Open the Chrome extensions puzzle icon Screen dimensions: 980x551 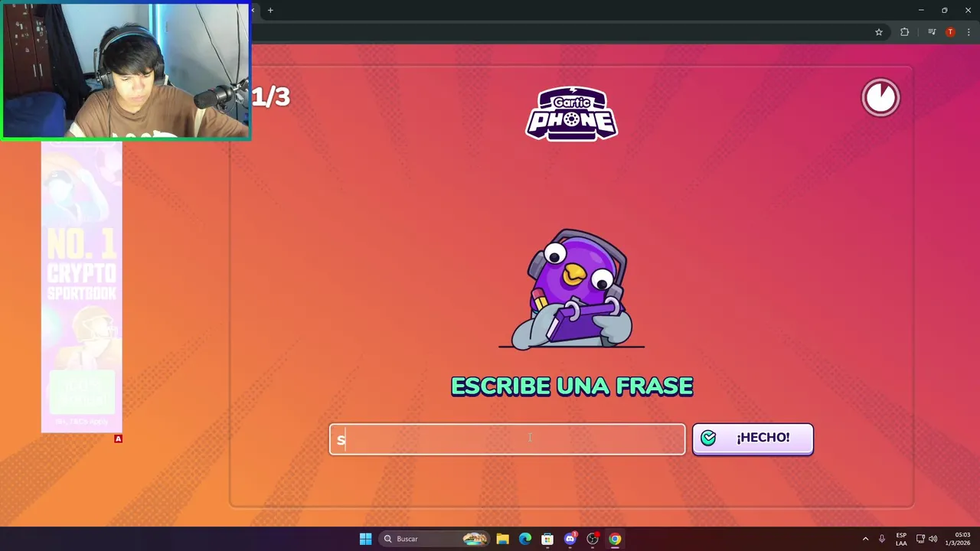pyautogui.click(x=905, y=32)
